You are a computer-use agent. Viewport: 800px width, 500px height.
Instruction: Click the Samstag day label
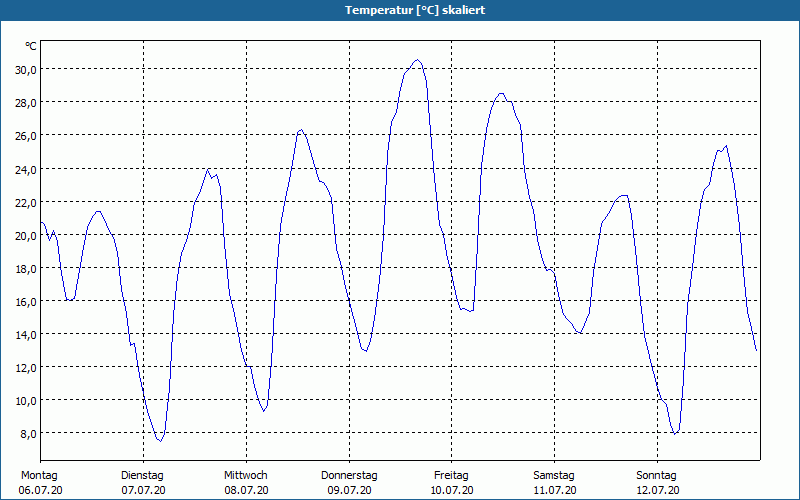(x=554, y=476)
